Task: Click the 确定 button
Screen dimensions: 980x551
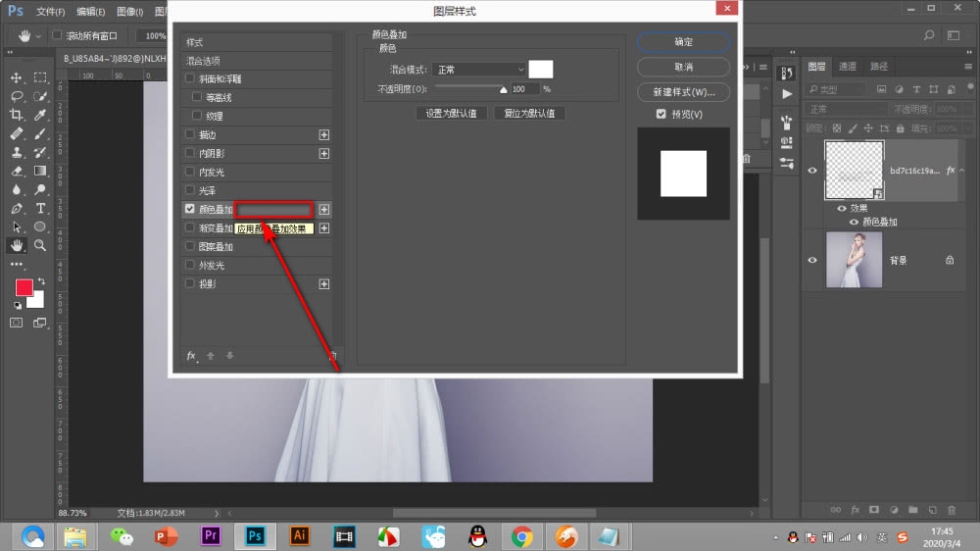Action: [684, 42]
